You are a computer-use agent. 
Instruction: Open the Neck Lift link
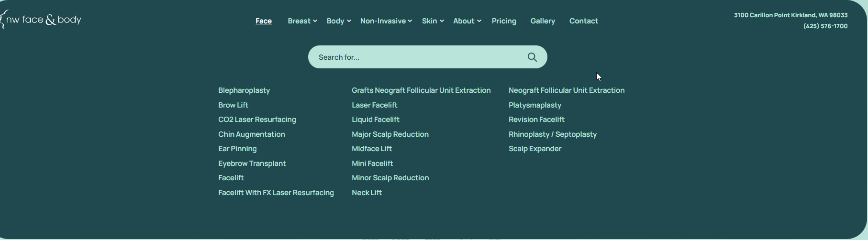point(367,193)
